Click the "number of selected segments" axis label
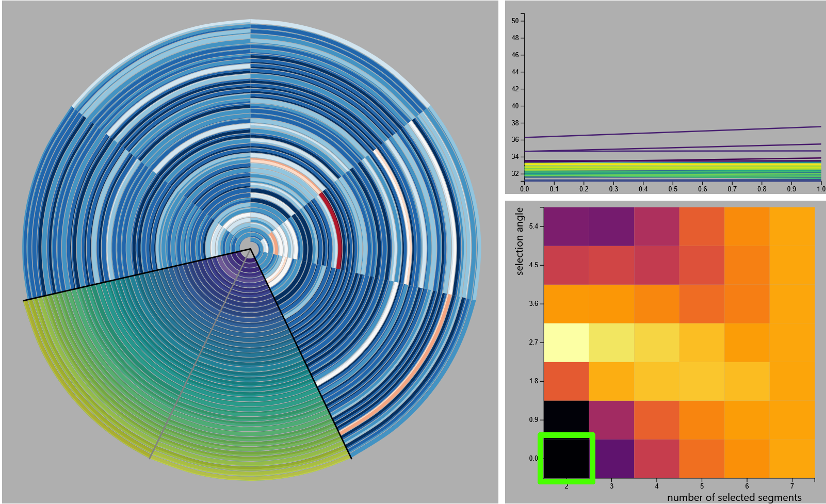Screen dimensions: 826x504 [x=734, y=497]
